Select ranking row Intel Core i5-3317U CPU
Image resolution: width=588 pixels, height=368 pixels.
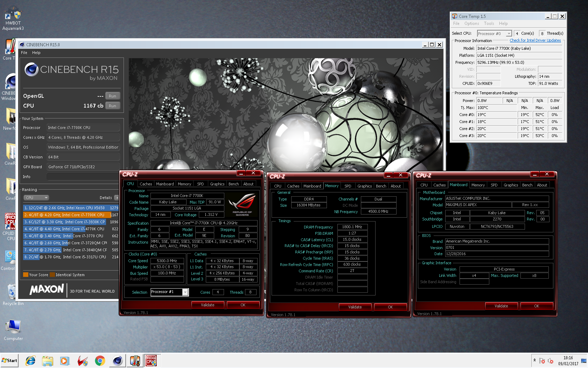[71, 257]
